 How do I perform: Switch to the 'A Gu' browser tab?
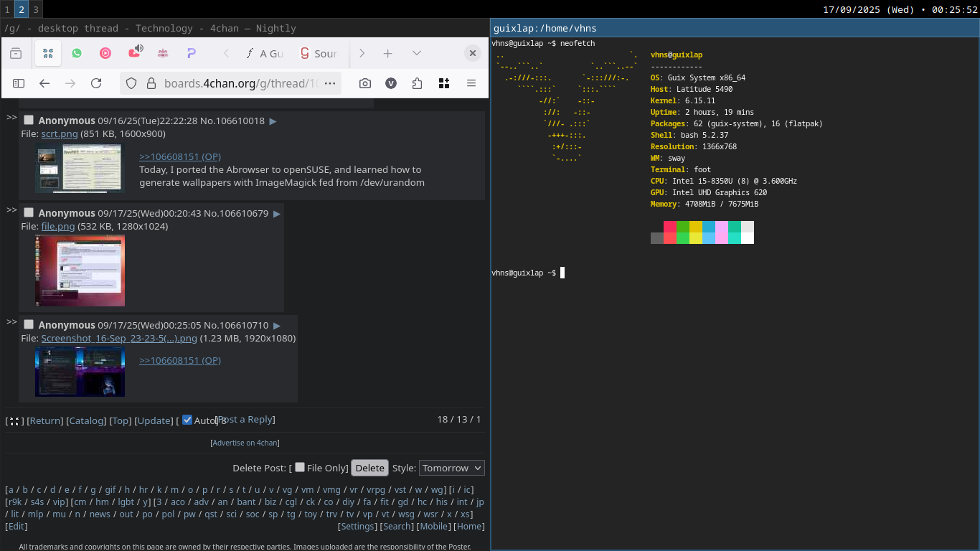point(263,53)
